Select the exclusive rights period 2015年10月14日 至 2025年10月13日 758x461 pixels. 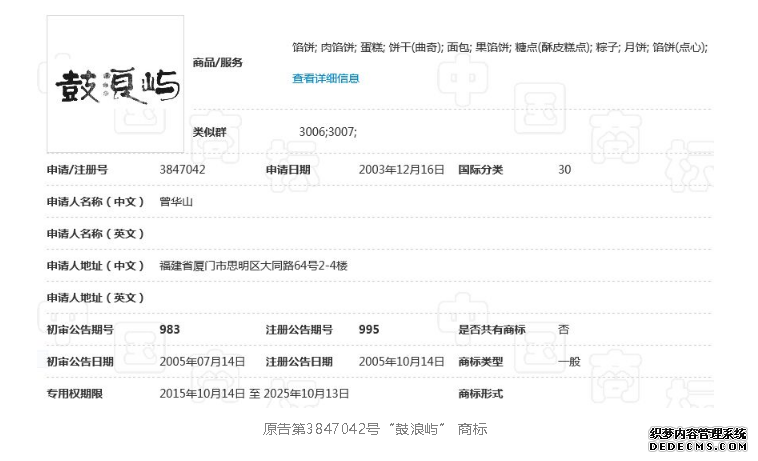pos(254,394)
